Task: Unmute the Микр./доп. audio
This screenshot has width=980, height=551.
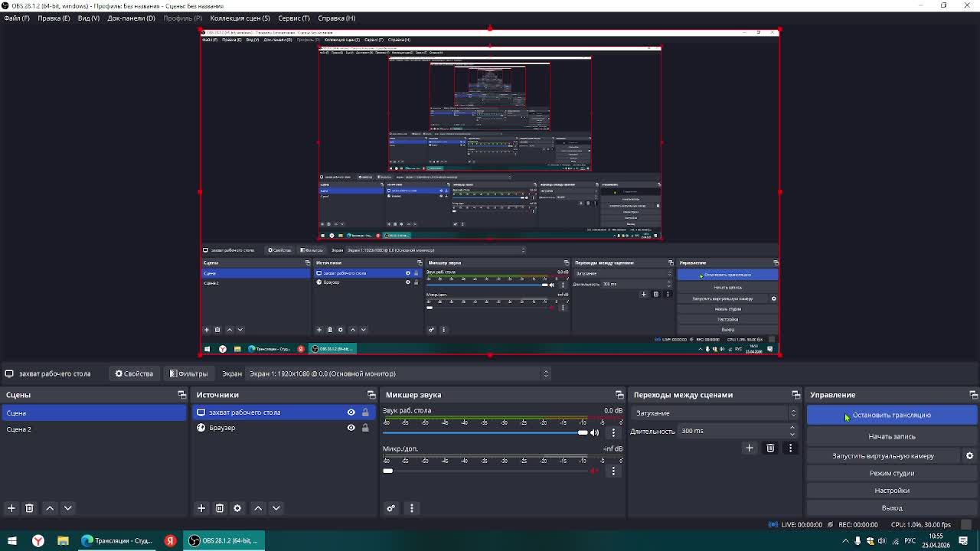Action: (594, 471)
